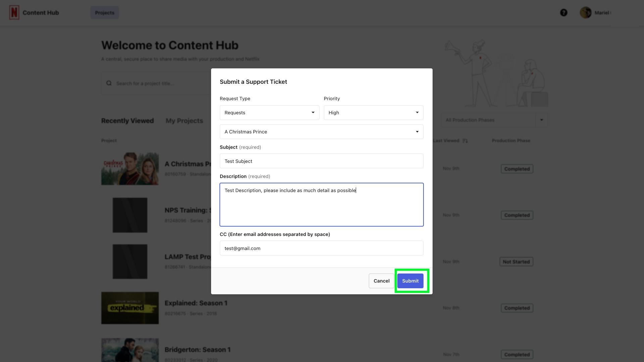Open the NPS Training project thumbnail
Viewport: 644px width, 362px height.
(x=130, y=215)
